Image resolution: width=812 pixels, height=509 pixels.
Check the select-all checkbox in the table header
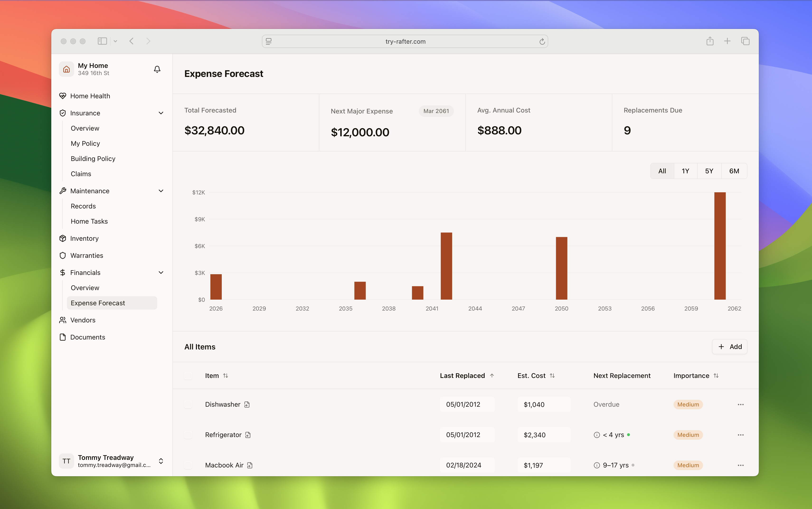pos(188,376)
